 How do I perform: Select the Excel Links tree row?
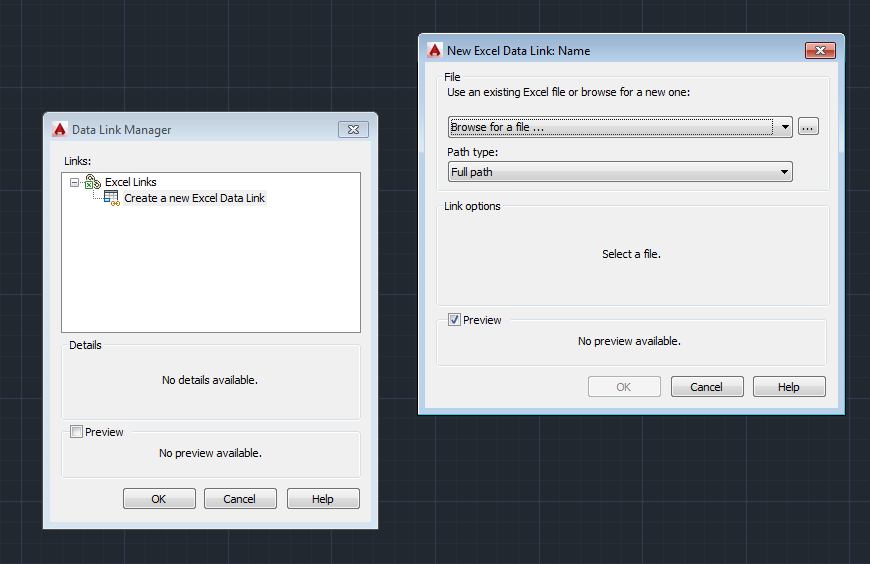click(x=131, y=182)
